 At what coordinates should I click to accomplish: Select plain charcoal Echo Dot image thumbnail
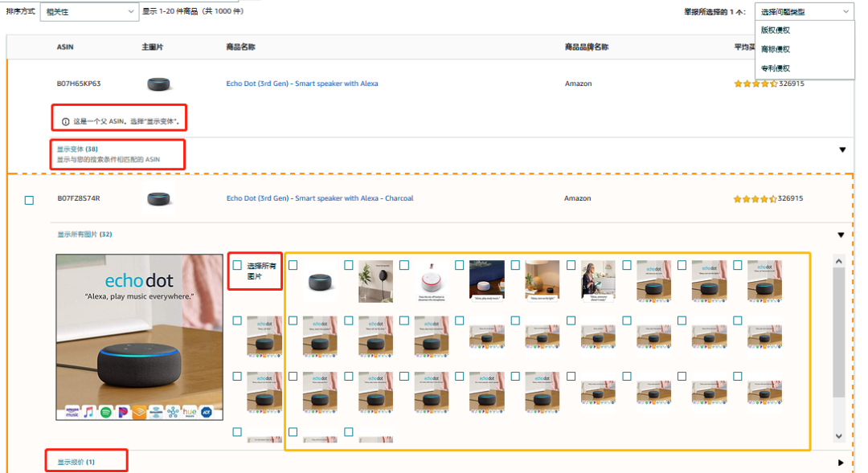[x=320, y=282]
